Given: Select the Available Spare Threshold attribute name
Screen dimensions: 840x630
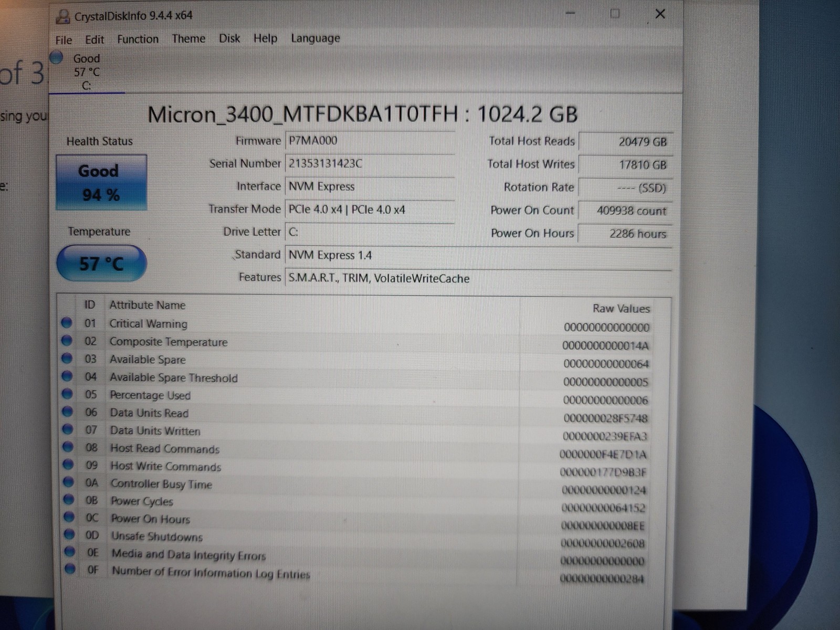Looking at the screenshot, I should (173, 377).
